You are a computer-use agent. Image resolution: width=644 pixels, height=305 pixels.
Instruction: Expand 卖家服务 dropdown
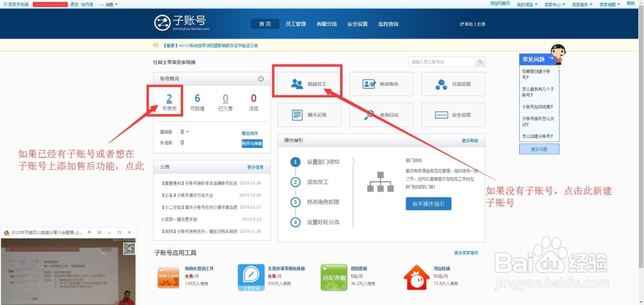point(582,5)
